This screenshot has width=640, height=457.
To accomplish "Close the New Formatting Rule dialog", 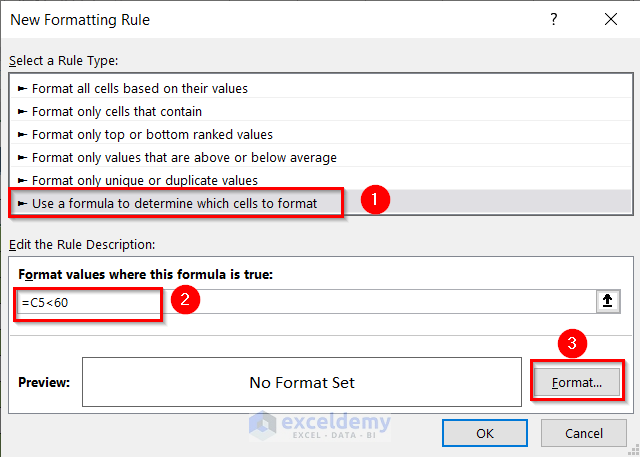I will pos(611,20).
